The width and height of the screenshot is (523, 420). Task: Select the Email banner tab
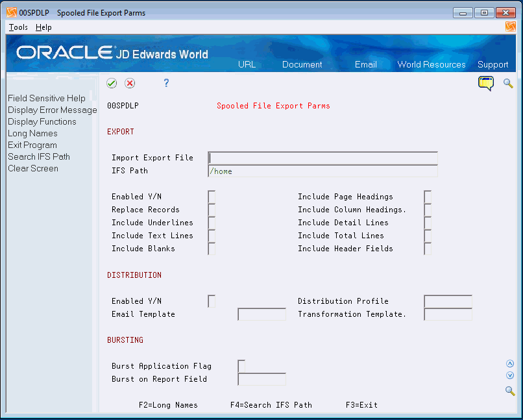(365, 64)
